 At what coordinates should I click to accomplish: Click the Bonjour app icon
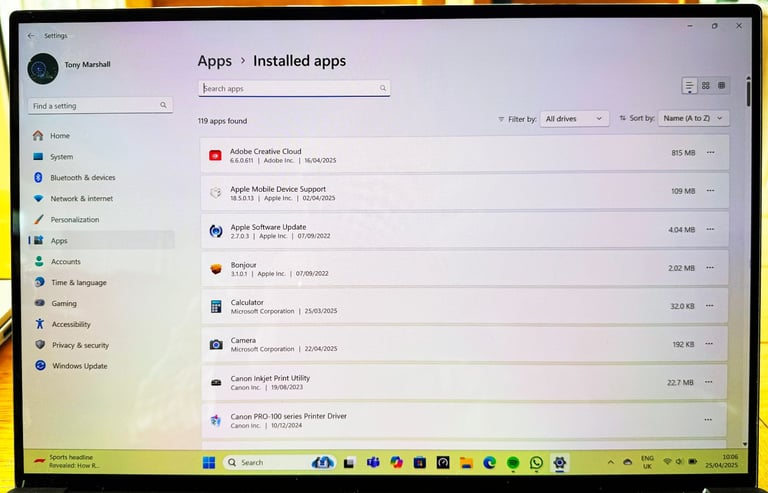tap(216, 269)
